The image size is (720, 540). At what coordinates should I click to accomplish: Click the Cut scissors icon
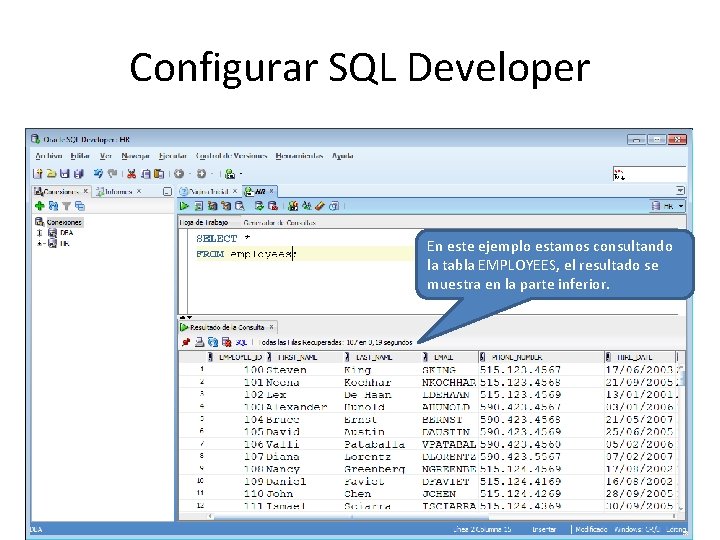click(x=132, y=174)
